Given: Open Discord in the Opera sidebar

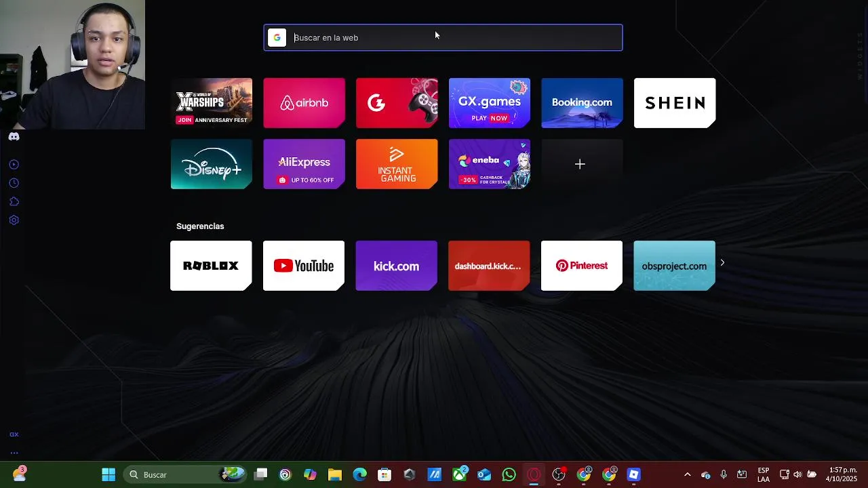Looking at the screenshot, I should [x=14, y=136].
